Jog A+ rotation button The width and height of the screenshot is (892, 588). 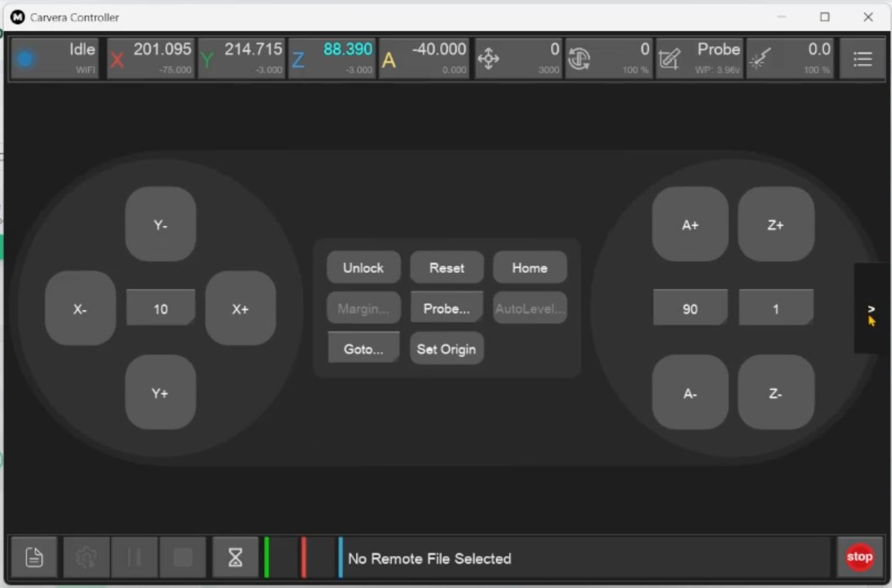click(x=690, y=225)
